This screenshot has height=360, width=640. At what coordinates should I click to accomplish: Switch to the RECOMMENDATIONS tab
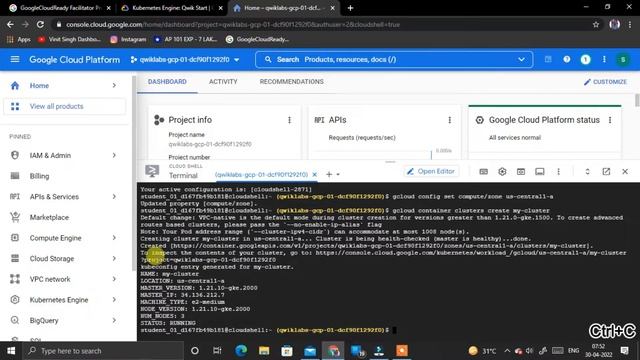tap(291, 82)
